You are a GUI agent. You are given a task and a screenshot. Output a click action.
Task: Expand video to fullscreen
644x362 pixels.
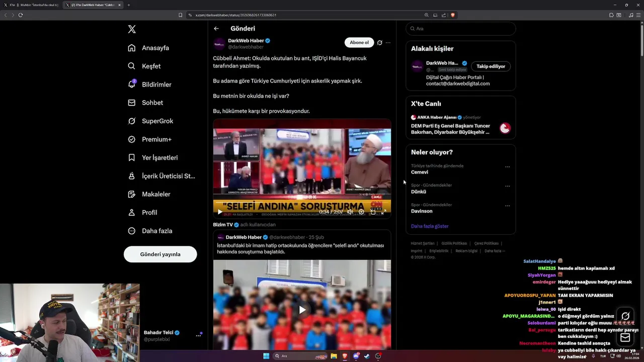click(x=383, y=212)
